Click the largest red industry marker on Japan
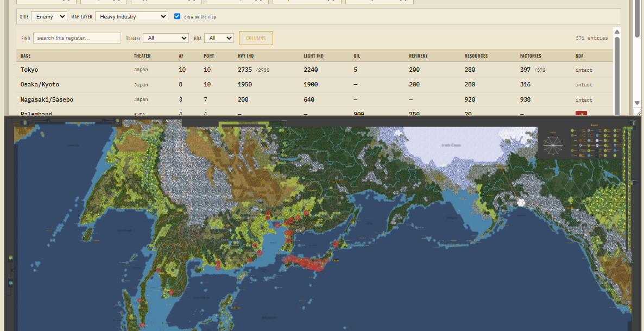The height and width of the screenshot is (331, 644). 319,266
